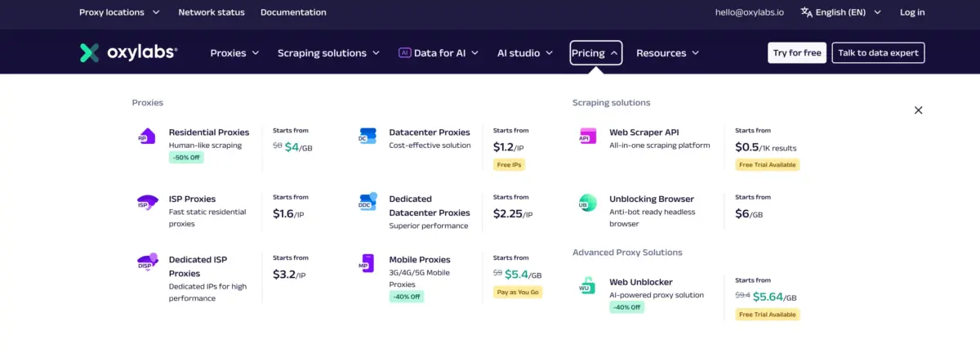This screenshot has height=349, width=980.
Task: Open the Residential Proxies pricing link
Action: (x=209, y=132)
